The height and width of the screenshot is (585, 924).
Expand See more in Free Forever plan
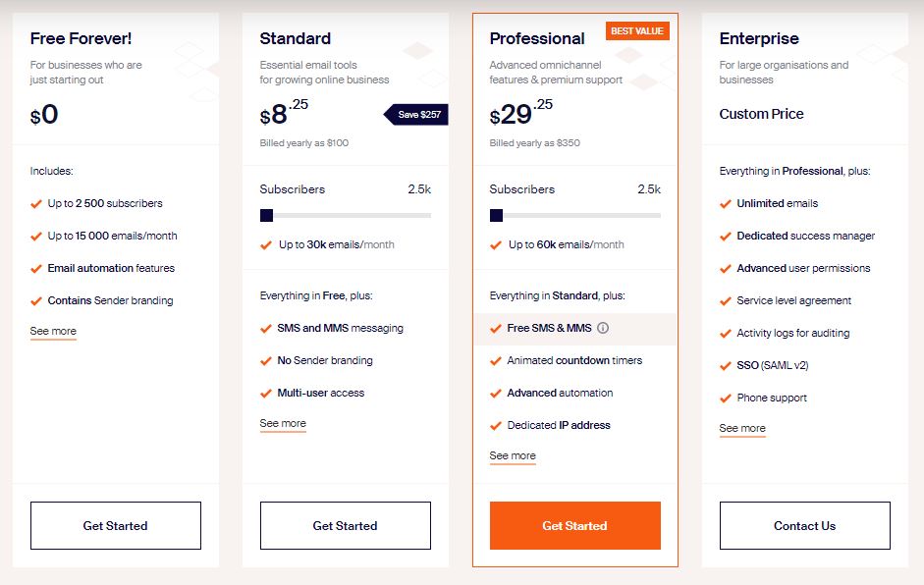click(53, 332)
